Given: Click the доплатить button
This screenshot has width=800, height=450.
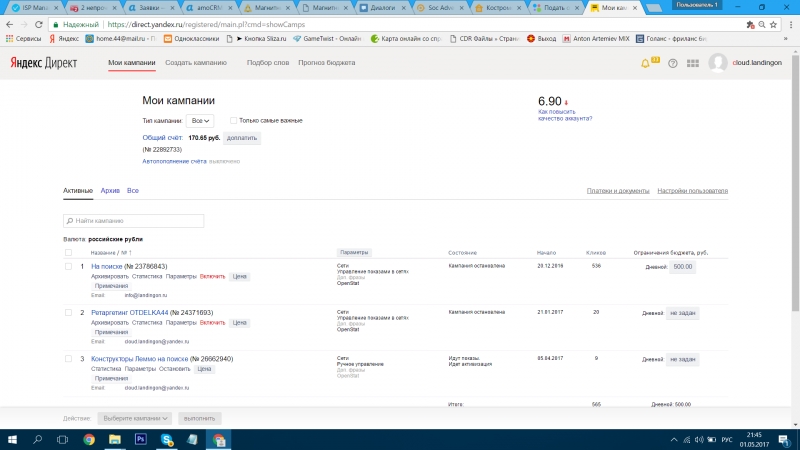Looking at the screenshot, I should pos(242,138).
